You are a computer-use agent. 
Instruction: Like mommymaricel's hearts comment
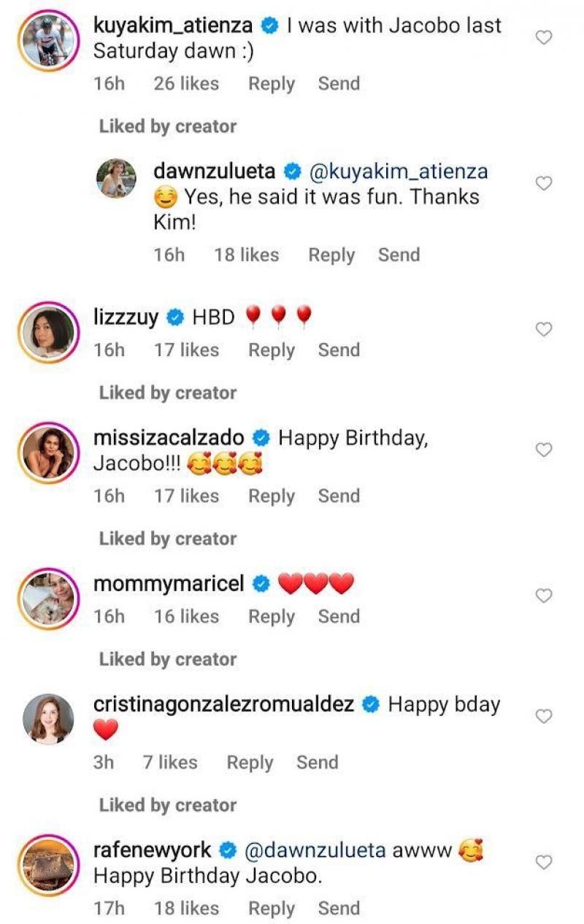544,596
